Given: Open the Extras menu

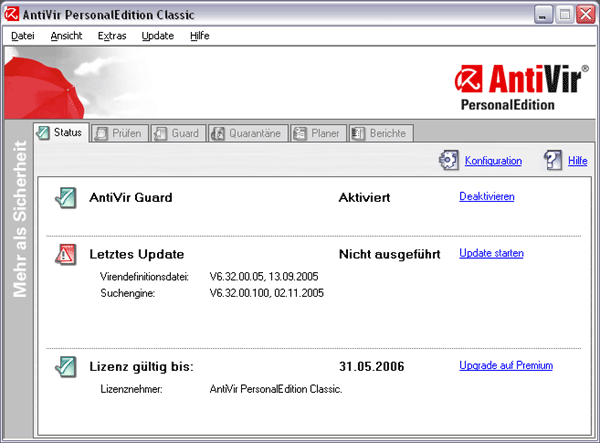Looking at the screenshot, I should (x=112, y=36).
